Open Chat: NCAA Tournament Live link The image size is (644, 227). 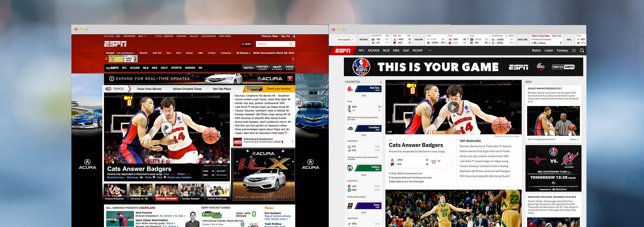click(406, 174)
